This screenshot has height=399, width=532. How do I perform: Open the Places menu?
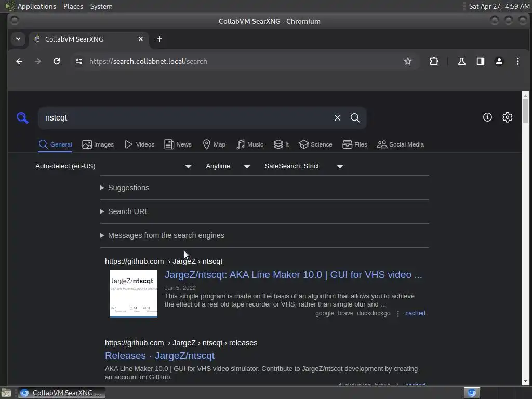[73, 6]
